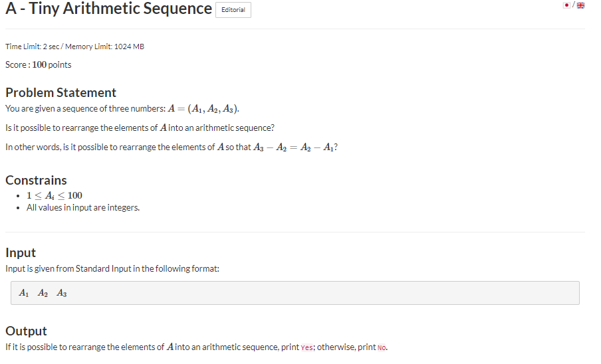Click the red "No" code text
The height and width of the screenshot is (364, 601).
[382, 347]
